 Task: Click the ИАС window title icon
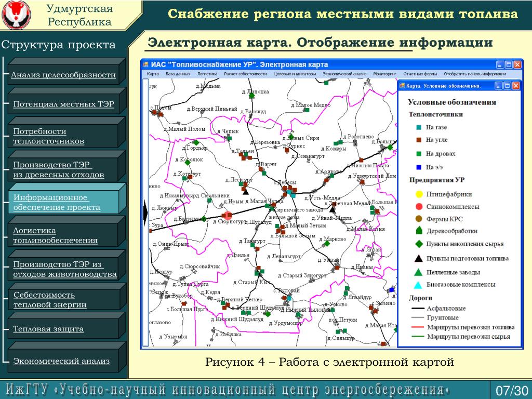[145, 64]
